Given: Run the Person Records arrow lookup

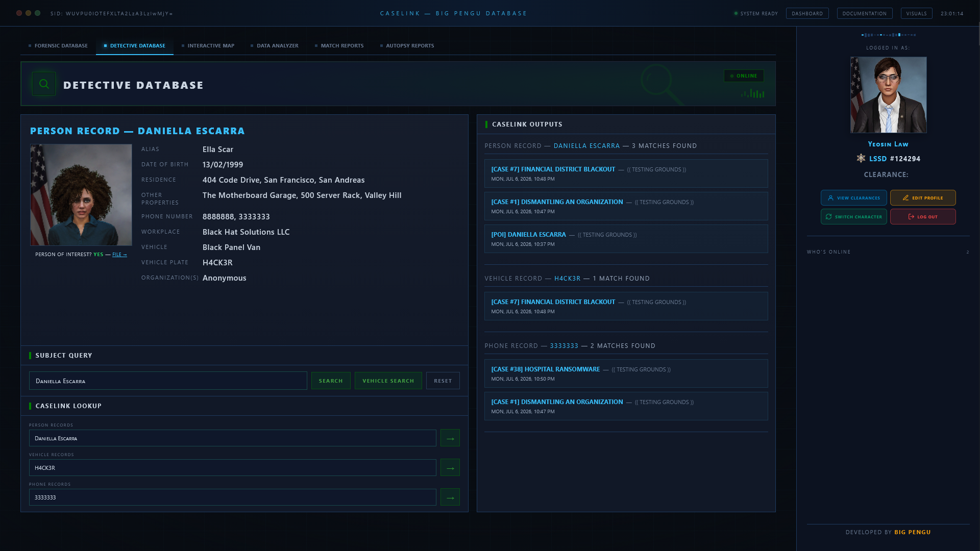Looking at the screenshot, I should 450,438.
